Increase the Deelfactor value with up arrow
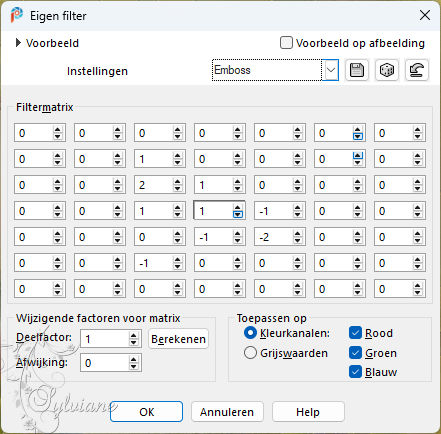Screen dimensions: 441x434 (x=133, y=336)
